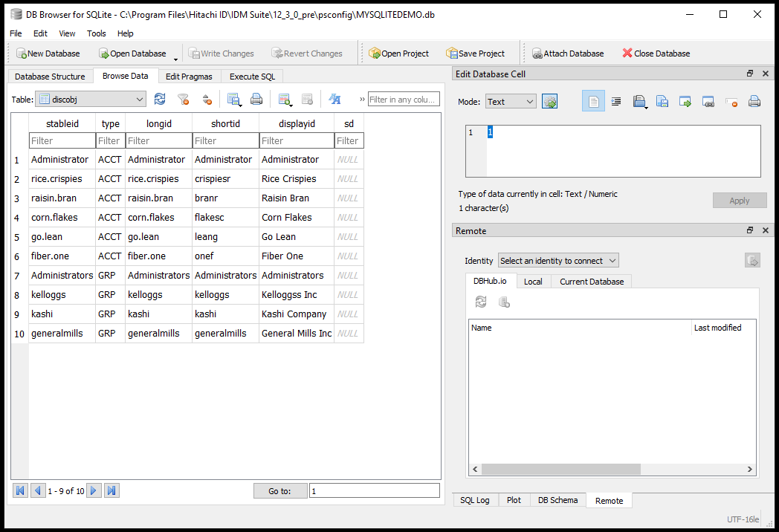779x532 pixels.
Task: Set the cell value to NULL
Action: pyautogui.click(x=731, y=102)
